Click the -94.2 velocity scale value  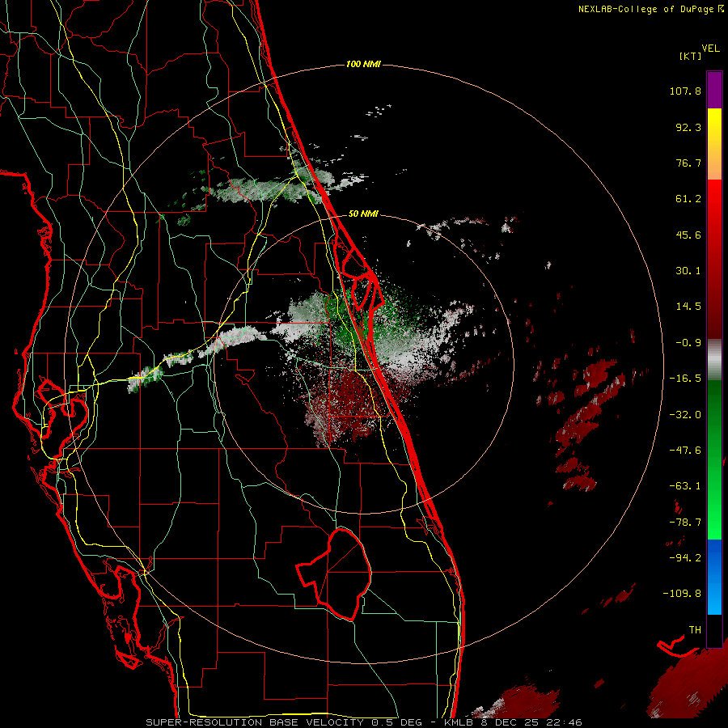[x=685, y=558]
